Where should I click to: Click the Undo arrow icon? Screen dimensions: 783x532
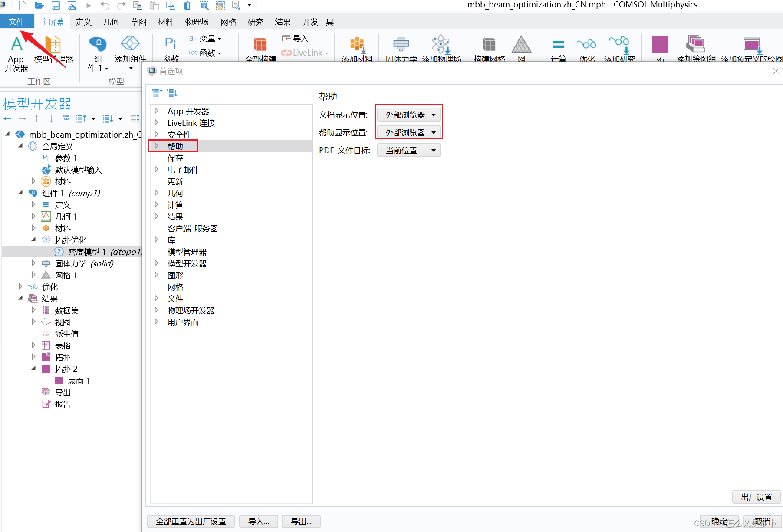(x=105, y=5)
